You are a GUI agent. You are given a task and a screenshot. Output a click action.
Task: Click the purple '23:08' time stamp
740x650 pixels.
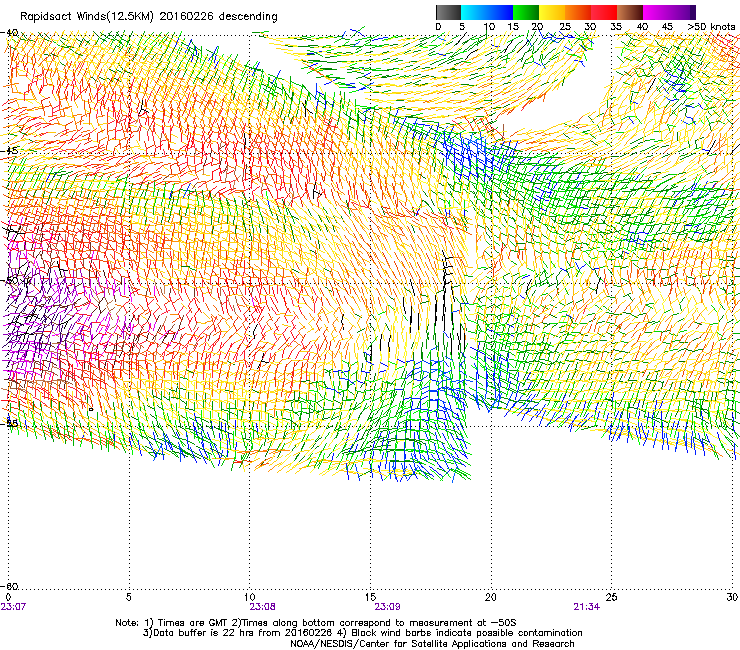tap(262, 607)
